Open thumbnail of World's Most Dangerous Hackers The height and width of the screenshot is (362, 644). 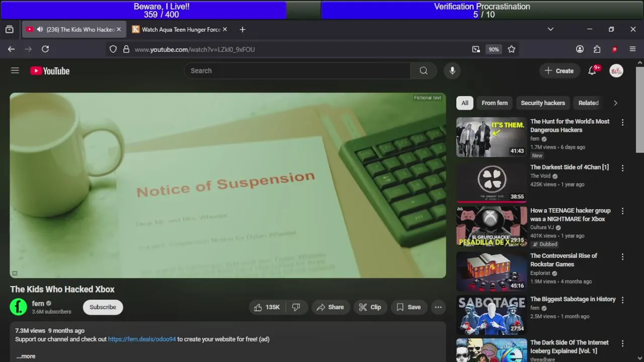coord(492,137)
